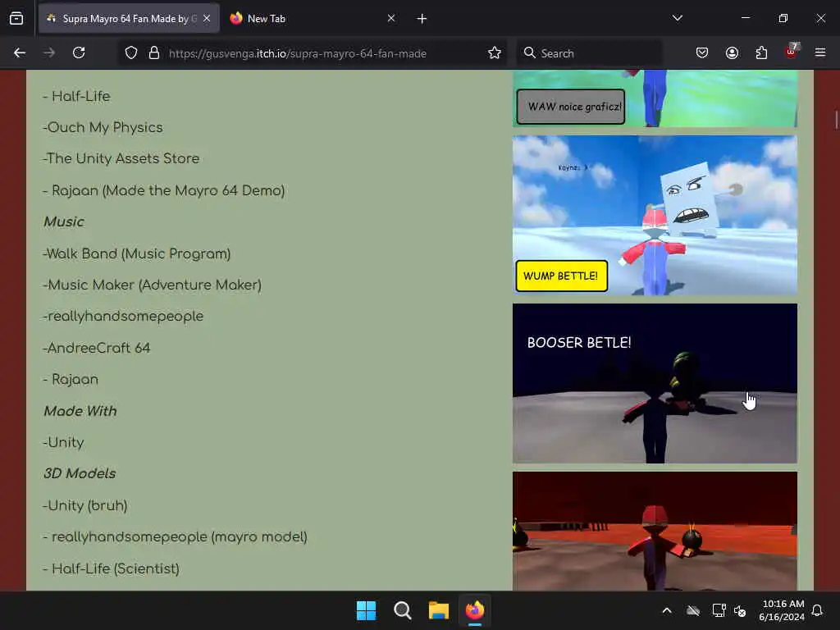The image size is (840, 630).
Task: Show hidden system tray icons
Action: pos(667,610)
